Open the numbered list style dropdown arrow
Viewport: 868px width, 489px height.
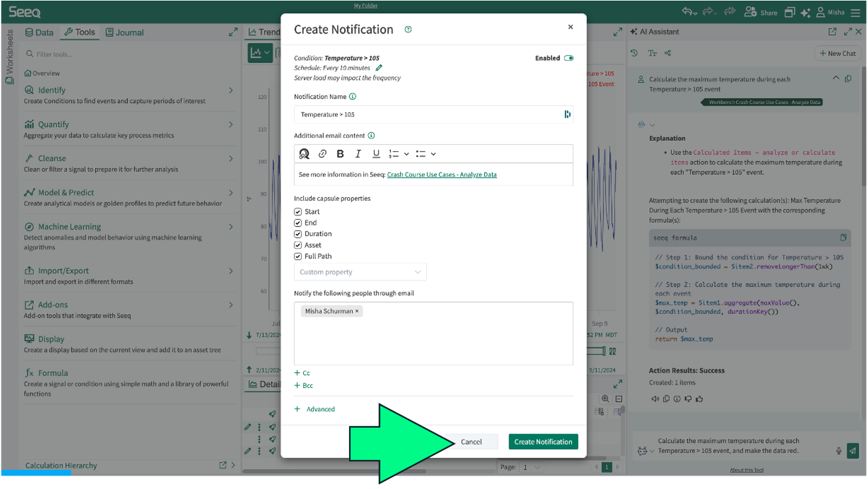coord(406,154)
